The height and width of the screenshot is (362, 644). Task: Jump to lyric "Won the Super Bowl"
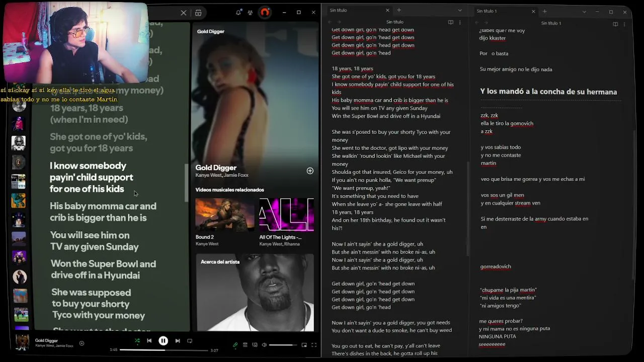click(x=103, y=269)
